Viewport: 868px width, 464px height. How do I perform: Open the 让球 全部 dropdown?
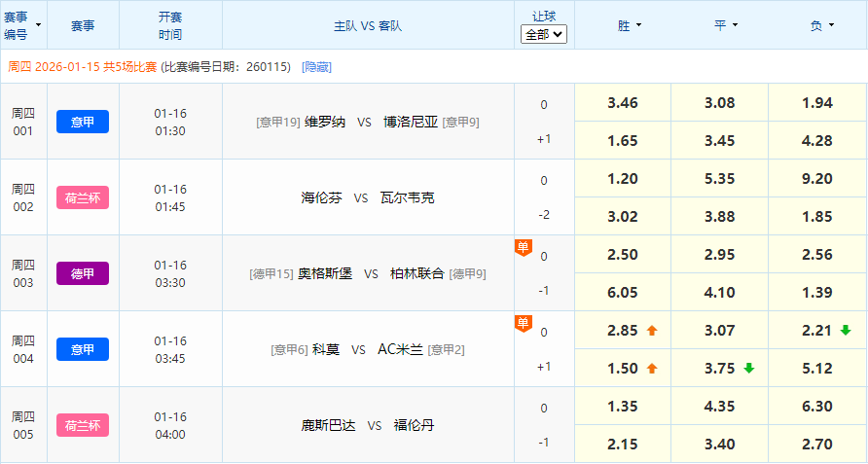click(x=544, y=35)
